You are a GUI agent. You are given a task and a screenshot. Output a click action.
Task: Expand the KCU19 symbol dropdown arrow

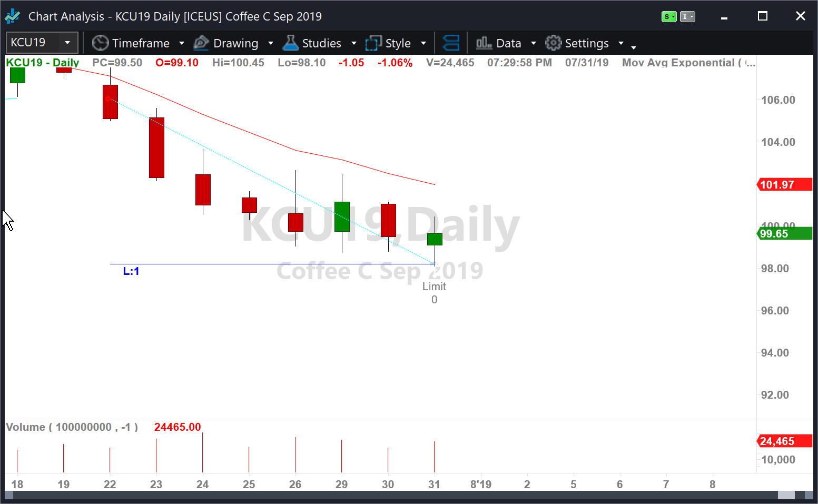[67, 43]
